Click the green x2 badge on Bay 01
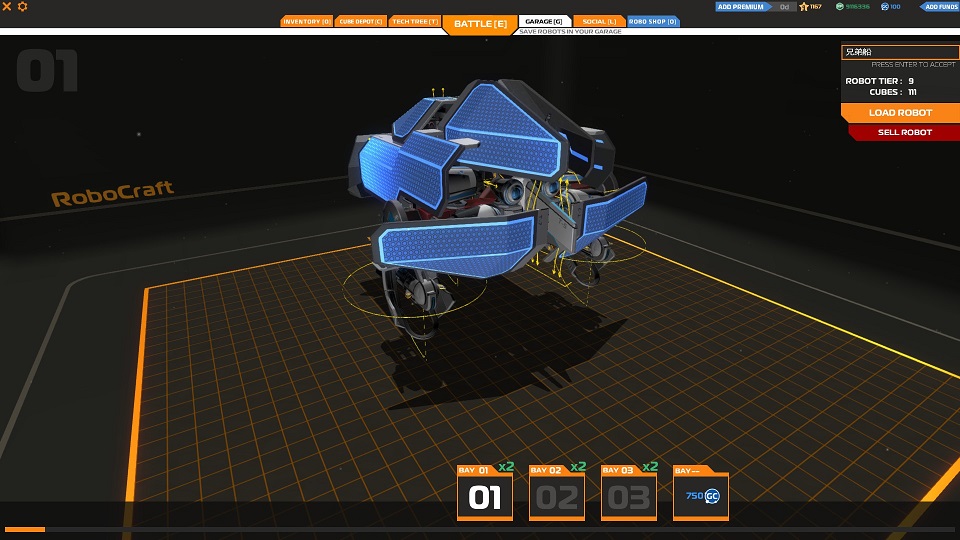This screenshot has height=540, width=960. 506,467
